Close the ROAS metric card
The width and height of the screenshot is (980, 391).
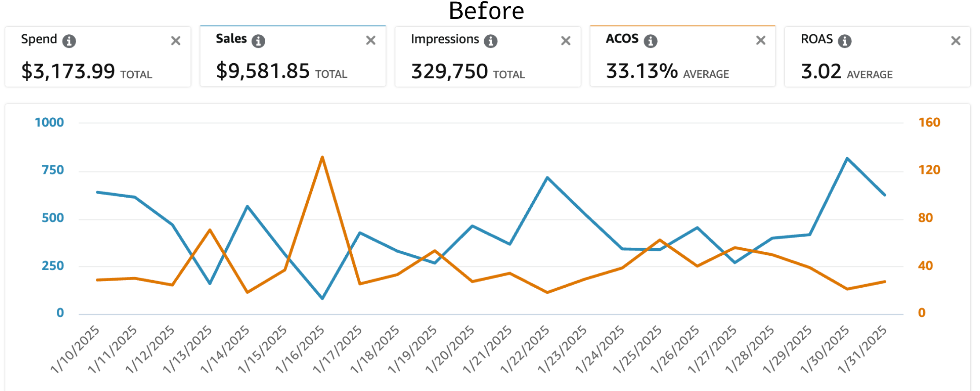[x=955, y=41]
